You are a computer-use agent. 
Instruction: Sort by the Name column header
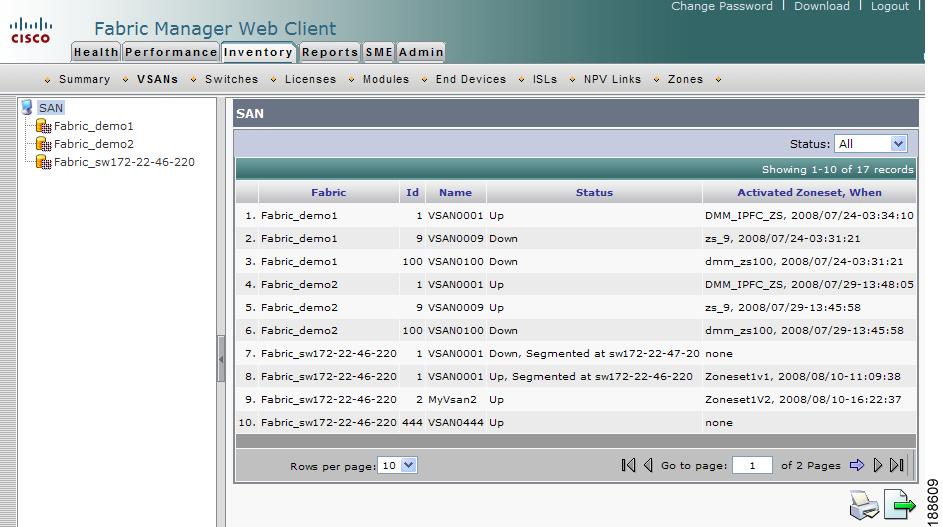(455, 193)
